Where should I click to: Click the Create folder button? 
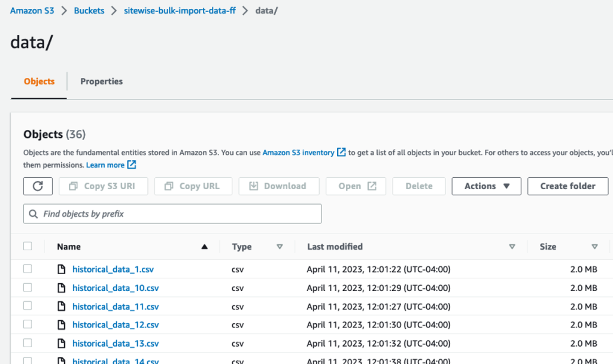click(x=568, y=186)
